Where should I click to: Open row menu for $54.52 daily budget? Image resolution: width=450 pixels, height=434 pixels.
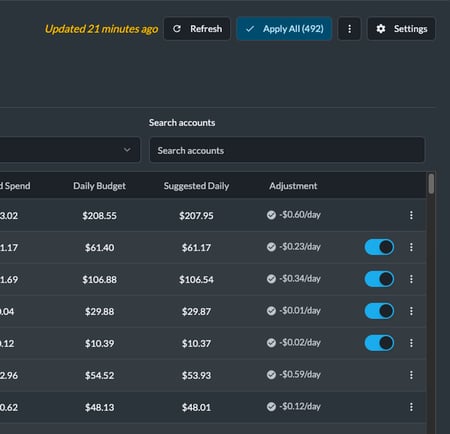tap(411, 375)
